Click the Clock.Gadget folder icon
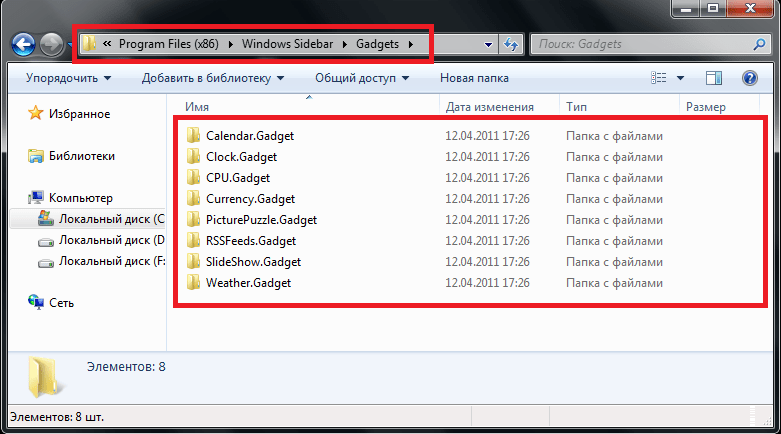This screenshot has height=434, width=781. [x=193, y=156]
